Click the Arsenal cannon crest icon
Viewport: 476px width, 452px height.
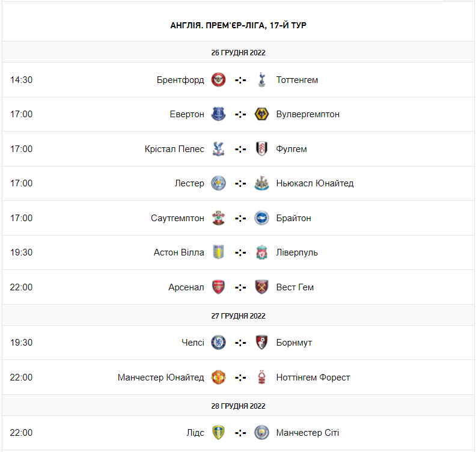pyautogui.click(x=218, y=287)
